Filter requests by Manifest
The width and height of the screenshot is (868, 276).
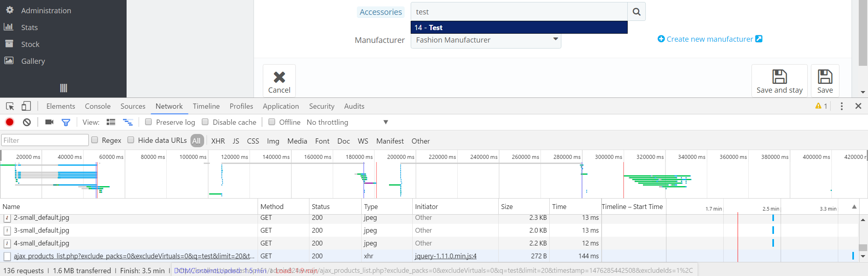390,141
